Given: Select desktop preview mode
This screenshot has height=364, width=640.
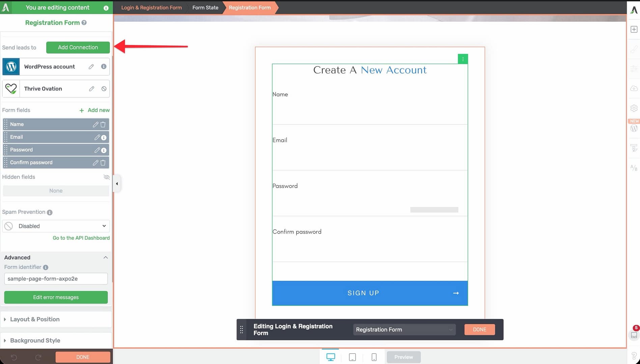Looking at the screenshot, I should click(331, 357).
